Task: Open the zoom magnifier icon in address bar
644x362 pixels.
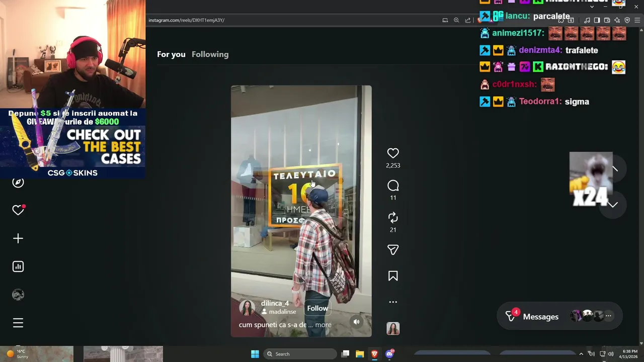Action: tap(456, 20)
